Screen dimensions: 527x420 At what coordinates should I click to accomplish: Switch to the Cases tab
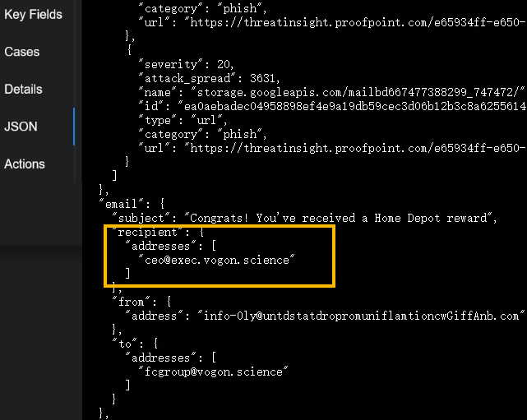click(x=22, y=52)
